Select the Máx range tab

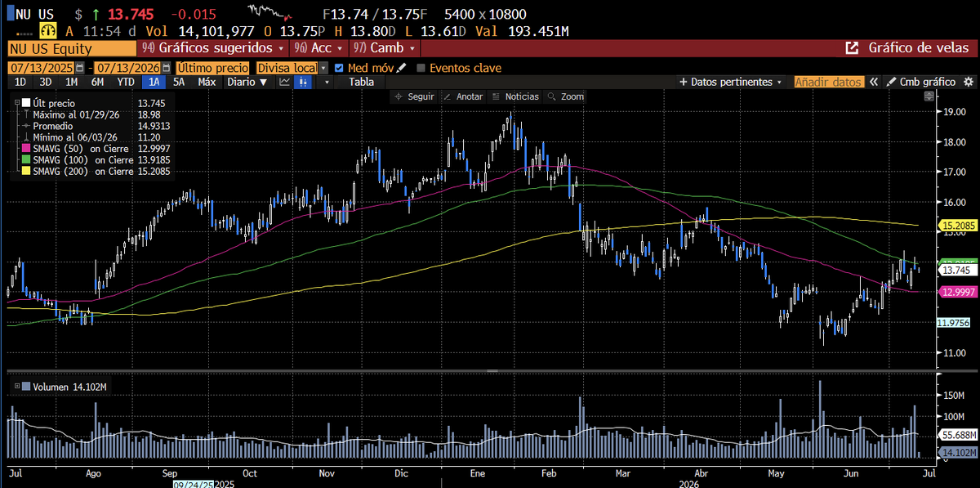point(207,82)
